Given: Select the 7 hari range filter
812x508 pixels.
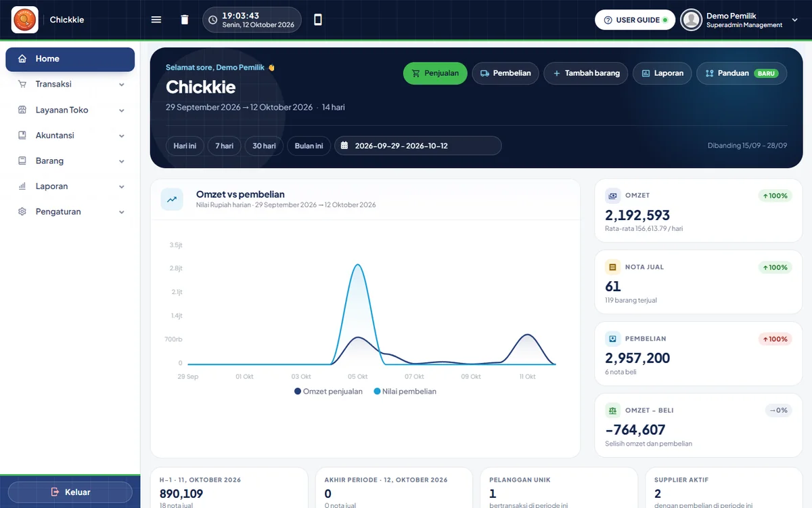Looking at the screenshot, I should coord(224,146).
